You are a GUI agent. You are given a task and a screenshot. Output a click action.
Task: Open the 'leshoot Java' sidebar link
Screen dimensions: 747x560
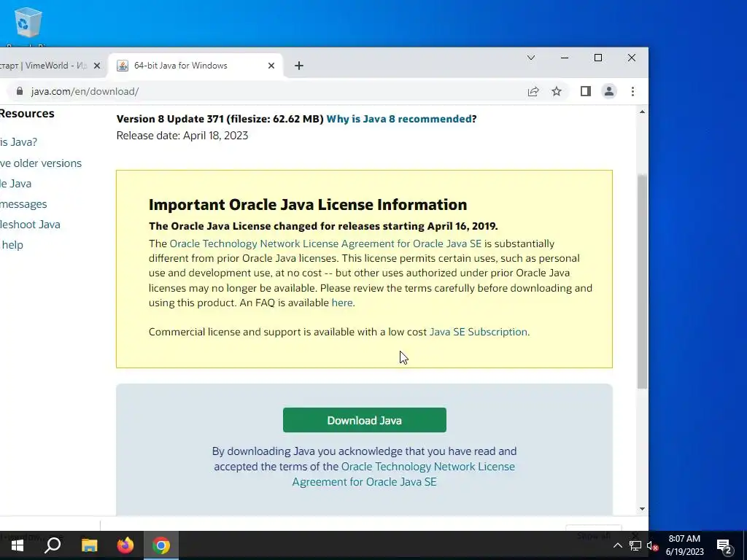pyautogui.click(x=30, y=225)
